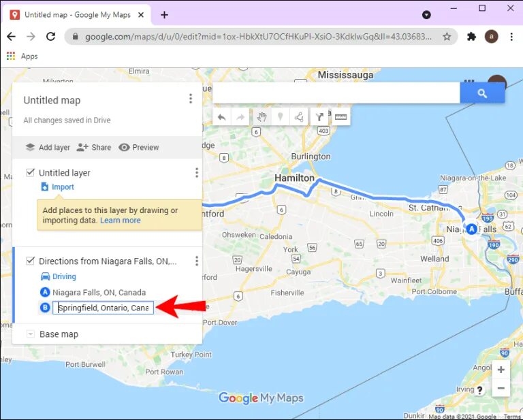The width and height of the screenshot is (523, 420).
Task: Select the Add marker tool
Action: coord(280,117)
